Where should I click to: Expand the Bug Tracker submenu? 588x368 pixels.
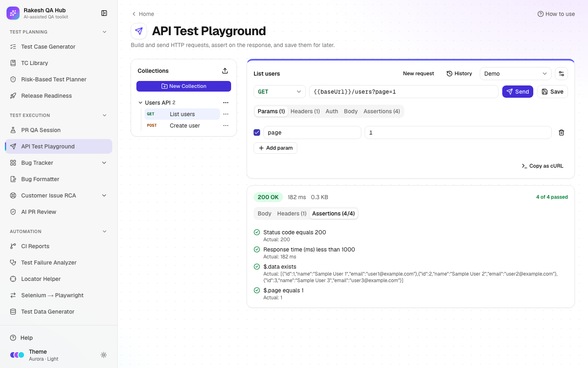click(104, 163)
